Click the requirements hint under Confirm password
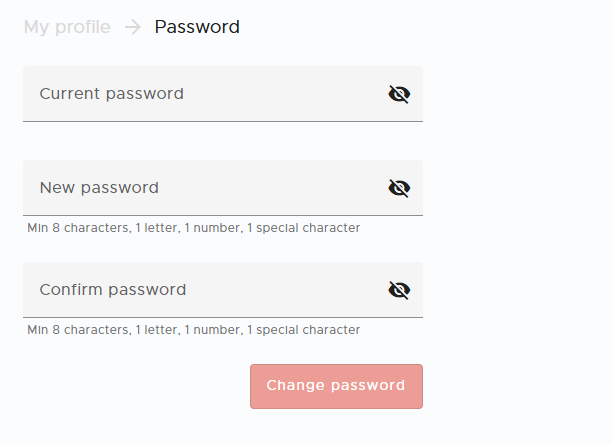The image size is (612, 443). [193, 330]
